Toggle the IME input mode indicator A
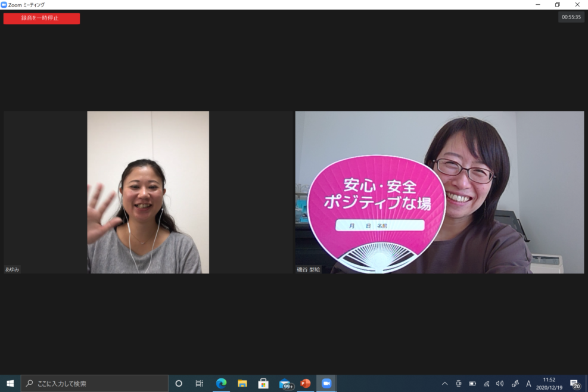Viewport: 588px width, 392px height. (x=528, y=383)
